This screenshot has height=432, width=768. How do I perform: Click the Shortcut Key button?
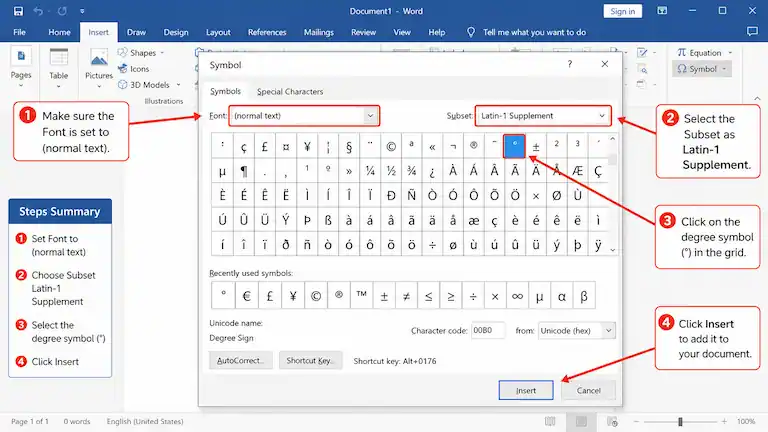pos(311,360)
